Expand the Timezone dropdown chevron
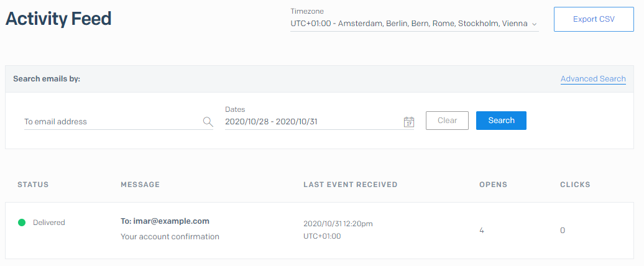This screenshot has height=266, width=644. point(535,24)
